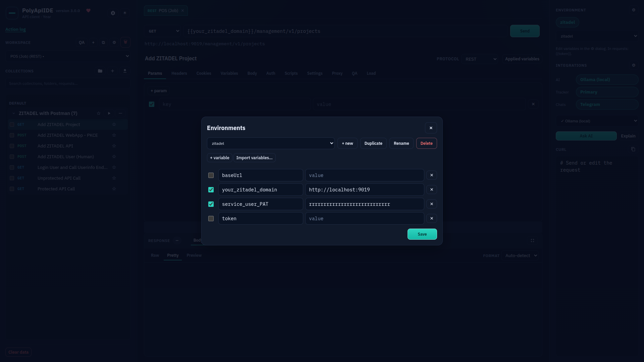Import collection via upload icon
This screenshot has height=362, width=644.
[125, 71]
